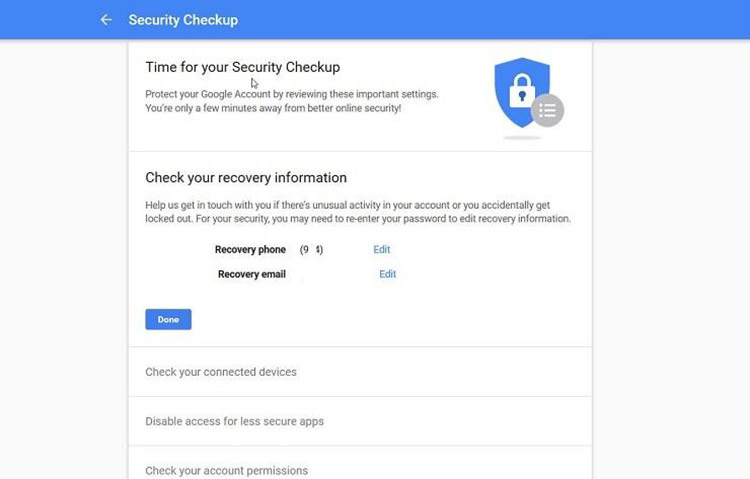Click the Check your recovery information heading

click(x=246, y=178)
